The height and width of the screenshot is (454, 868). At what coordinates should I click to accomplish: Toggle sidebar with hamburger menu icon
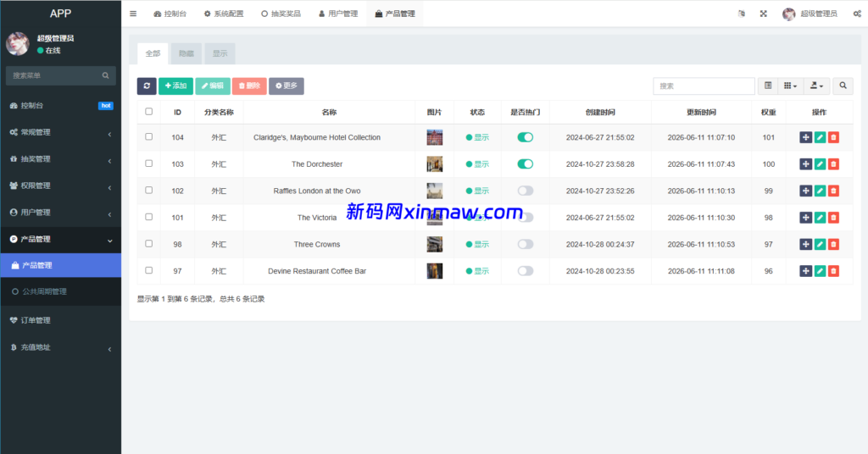tap(133, 14)
